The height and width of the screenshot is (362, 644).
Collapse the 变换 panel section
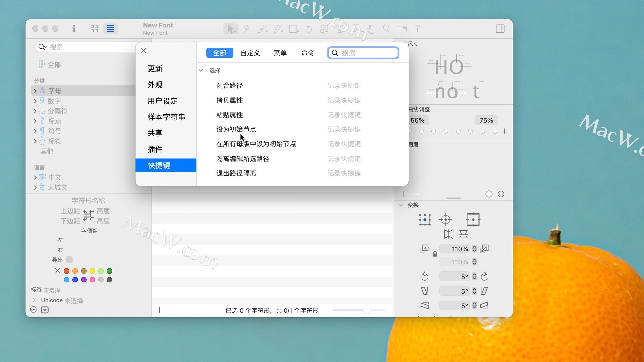pos(400,205)
